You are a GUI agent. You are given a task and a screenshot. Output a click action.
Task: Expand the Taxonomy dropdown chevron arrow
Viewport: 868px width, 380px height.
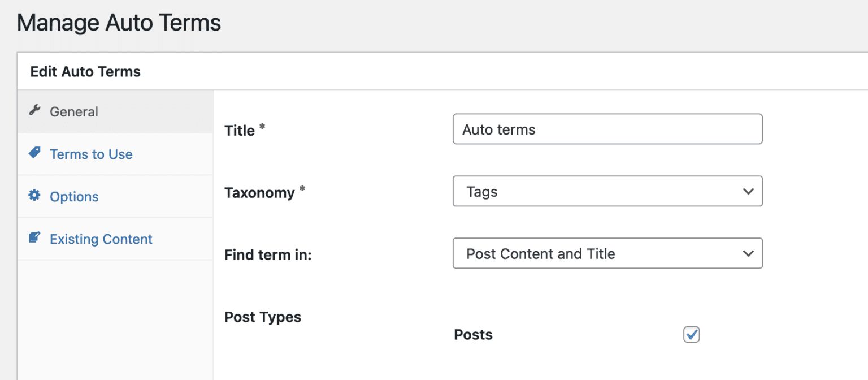click(x=748, y=191)
